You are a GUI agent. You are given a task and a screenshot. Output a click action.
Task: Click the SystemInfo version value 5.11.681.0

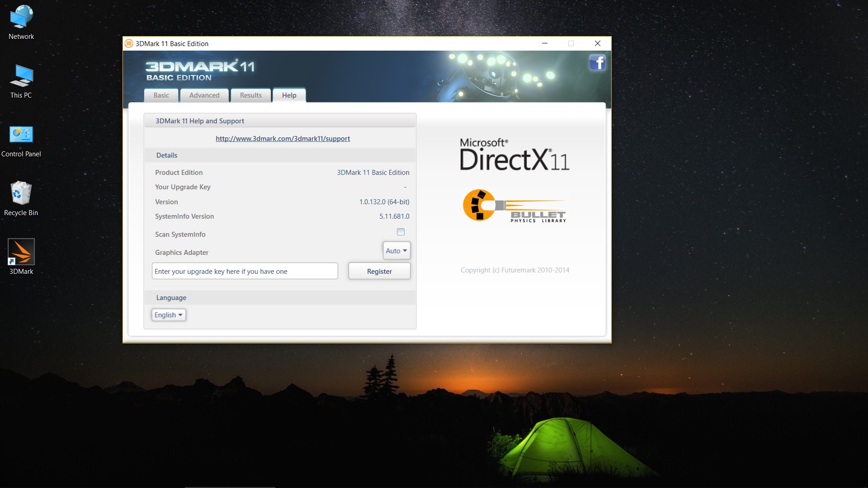[x=394, y=216]
